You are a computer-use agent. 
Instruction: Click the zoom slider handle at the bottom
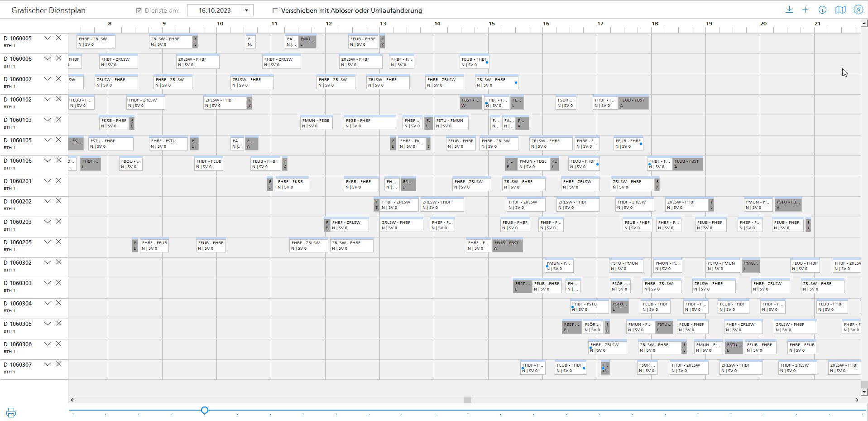coord(205,410)
